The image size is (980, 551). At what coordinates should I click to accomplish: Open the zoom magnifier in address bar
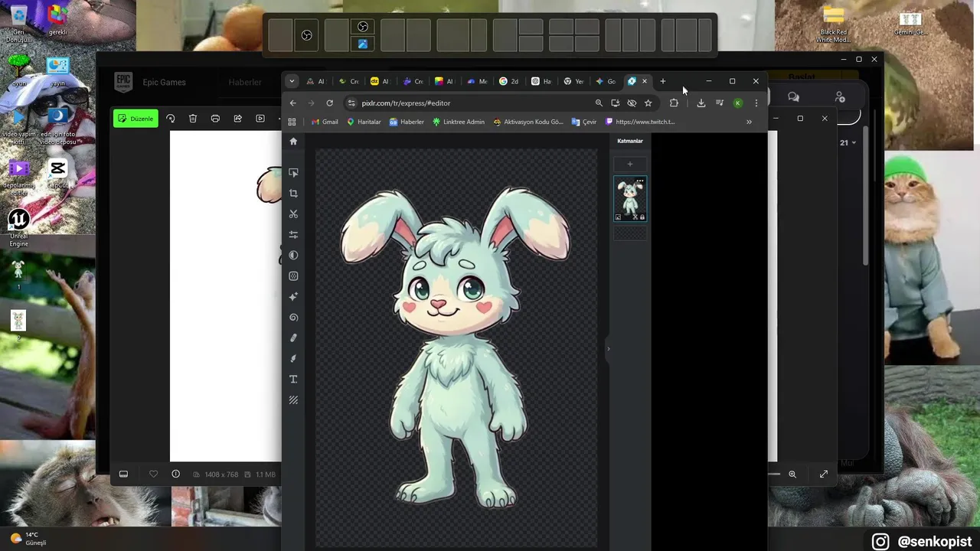(x=599, y=103)
